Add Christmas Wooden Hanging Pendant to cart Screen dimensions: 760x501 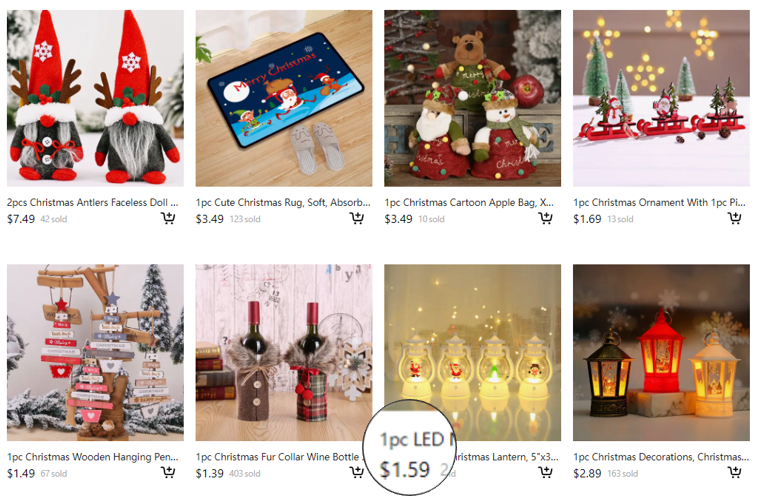168,472
